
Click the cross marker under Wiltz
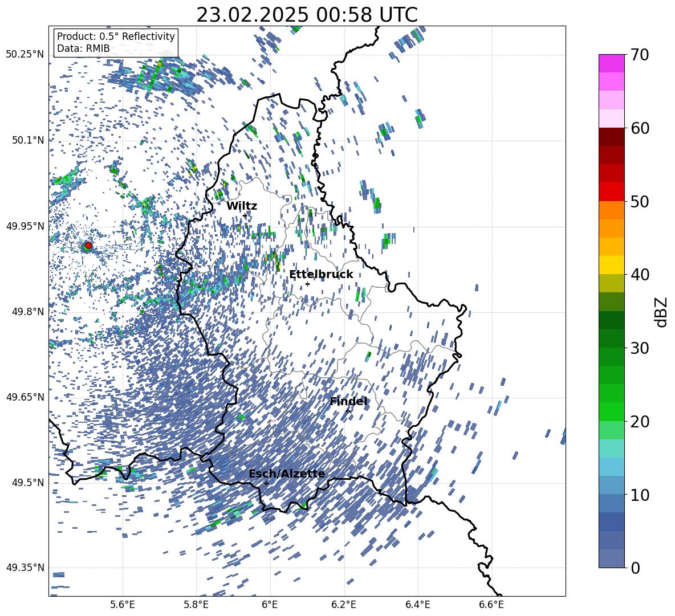tap(245, 215)
